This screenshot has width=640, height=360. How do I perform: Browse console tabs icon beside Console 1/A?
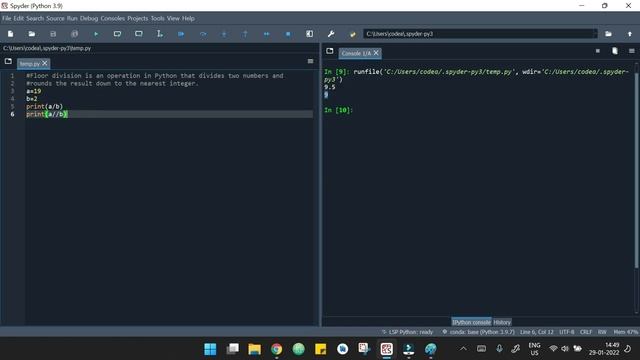coord(330,51)
